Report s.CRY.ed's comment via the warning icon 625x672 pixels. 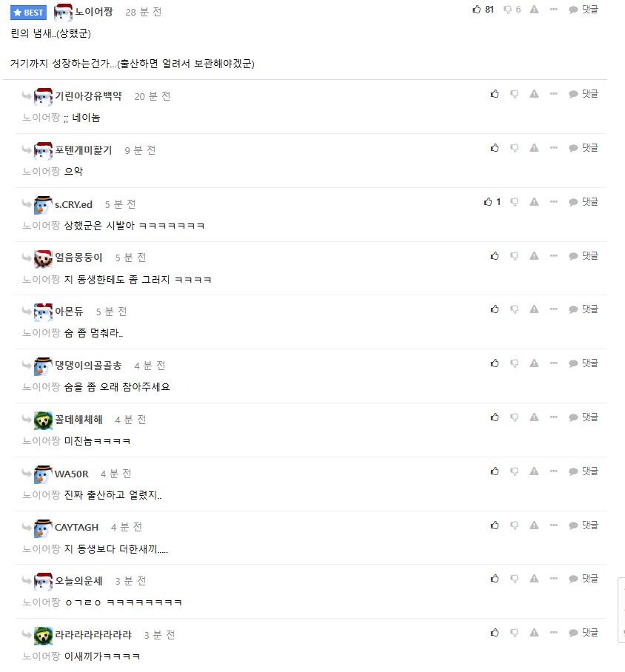coord(533,201)
